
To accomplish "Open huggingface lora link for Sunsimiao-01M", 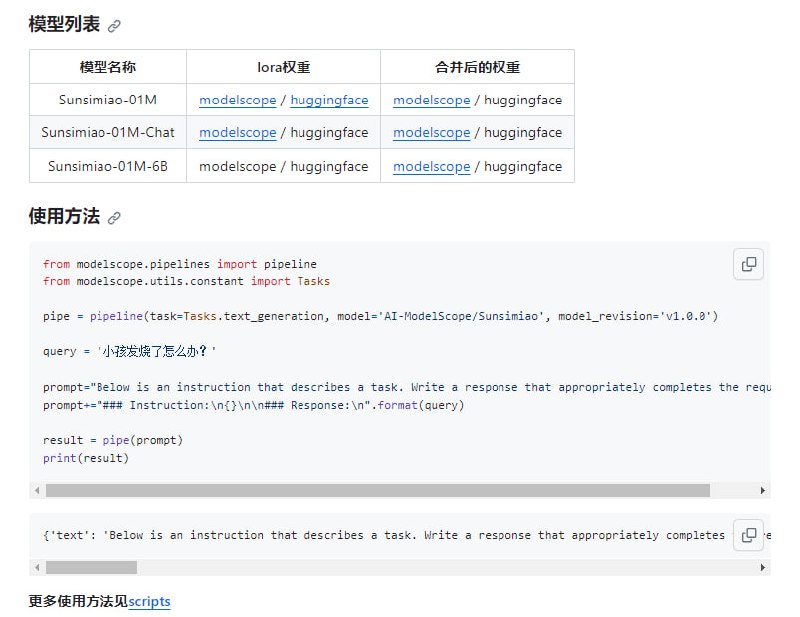I will [329, 100].
